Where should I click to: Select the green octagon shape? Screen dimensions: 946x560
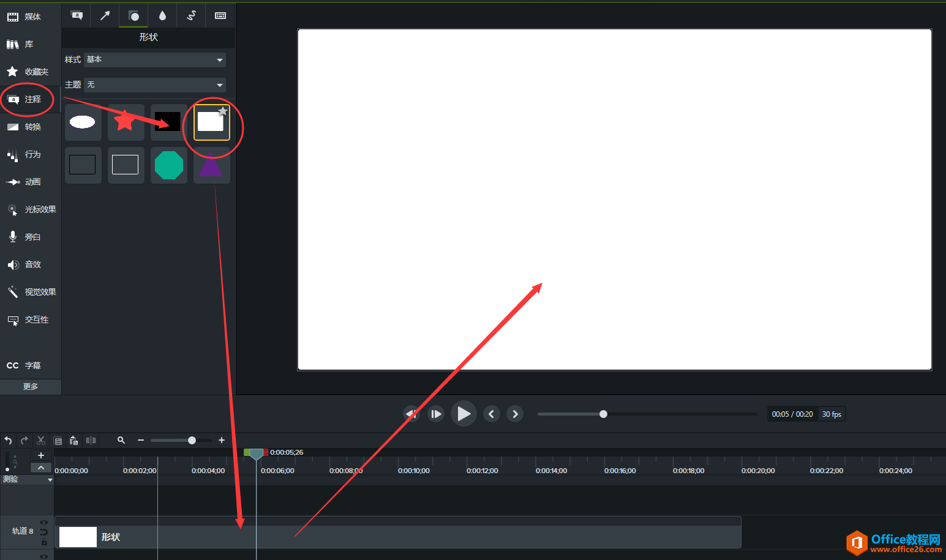168,165
